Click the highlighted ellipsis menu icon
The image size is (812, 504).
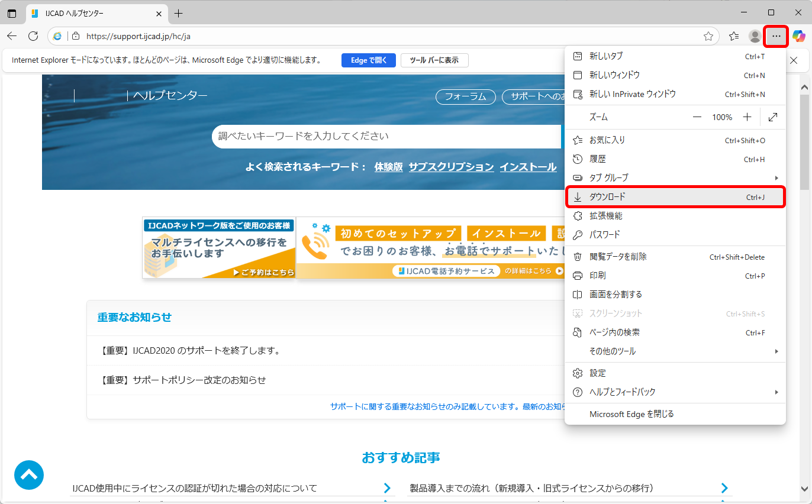[x=776, y=36]
